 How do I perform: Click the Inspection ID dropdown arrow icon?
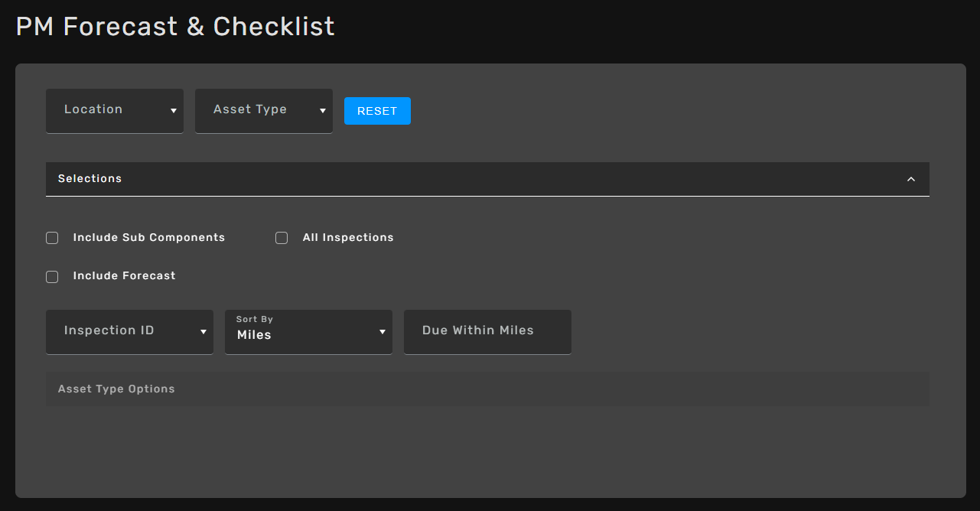pyautogui.click(x=203, y=332)
